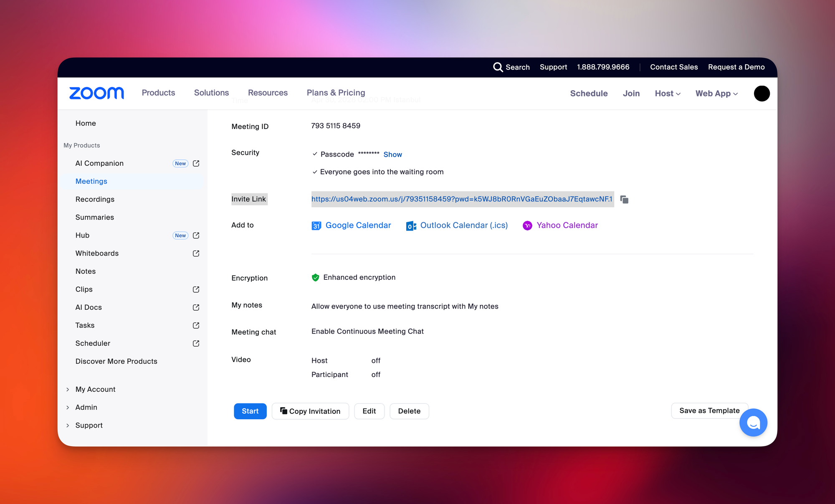This screenshot has width=835, height=504.
Task: Click the 1.888.799.9666 phone number
Action: pyautogui.click(x=603, y=67)
